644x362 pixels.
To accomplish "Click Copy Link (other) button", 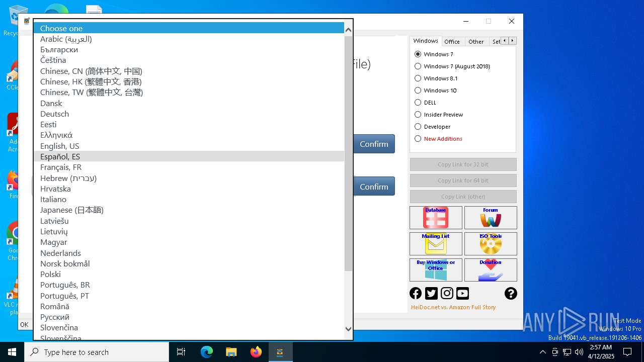I will click(463, 197).
